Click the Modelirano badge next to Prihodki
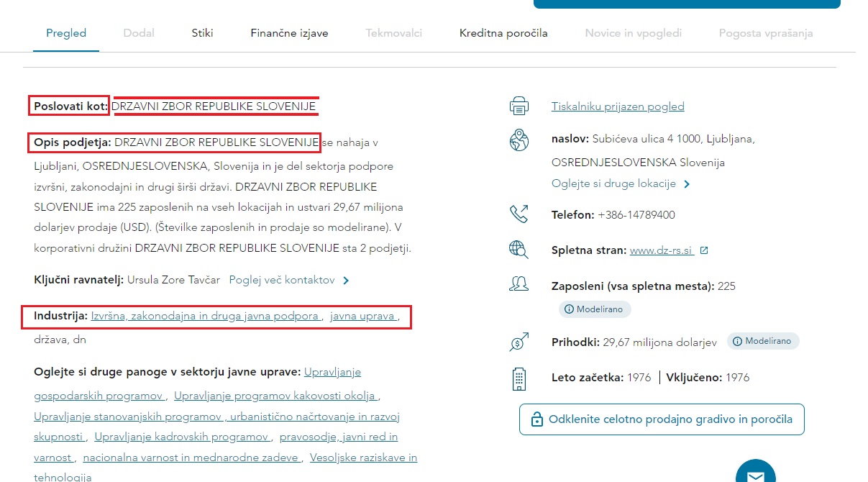Image resolution: width=868 pixels, height=482 pixels. pyautogui.click(x=762, y=341)
